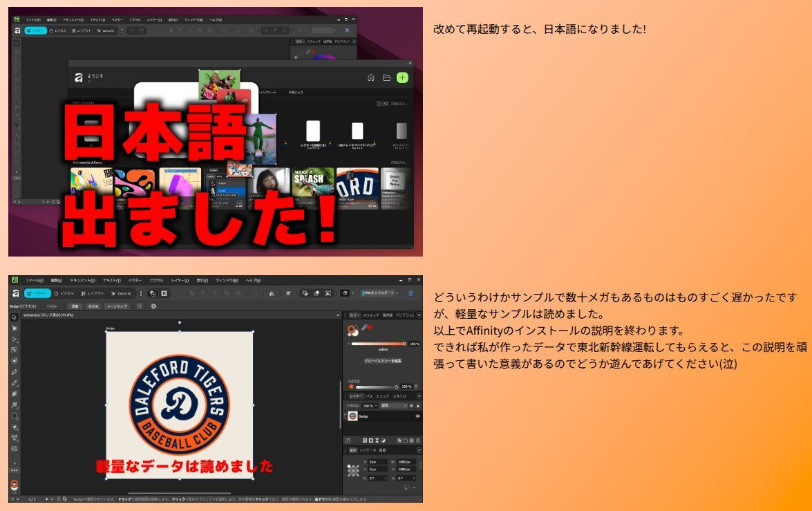Viewport: 812px width, 511px height.
Task: Click the 現像 button in the context toolbar
Action: point(75,306)
